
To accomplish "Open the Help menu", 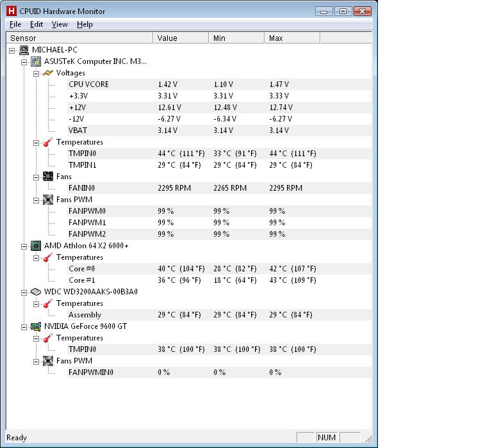I will pos(85,24).
